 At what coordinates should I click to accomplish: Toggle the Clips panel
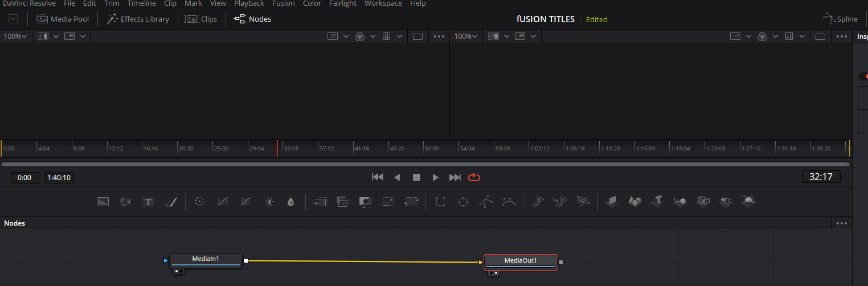pyautogui.click(x=201, y=19)
